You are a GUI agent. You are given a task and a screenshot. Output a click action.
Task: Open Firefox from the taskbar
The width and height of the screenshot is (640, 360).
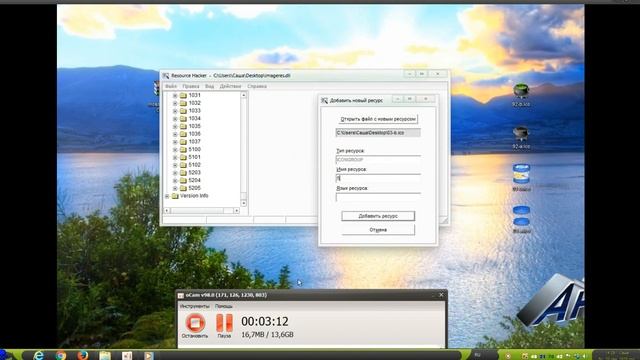pyautogui.click(x=83, y=355)
